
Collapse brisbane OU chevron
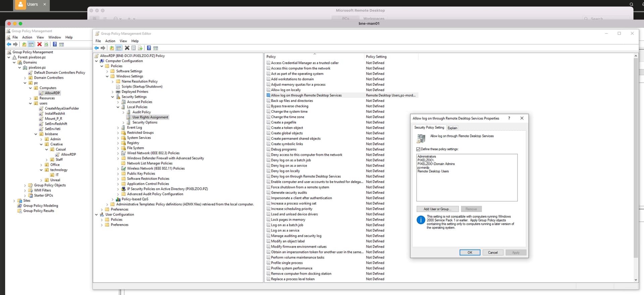coord(36,134)
